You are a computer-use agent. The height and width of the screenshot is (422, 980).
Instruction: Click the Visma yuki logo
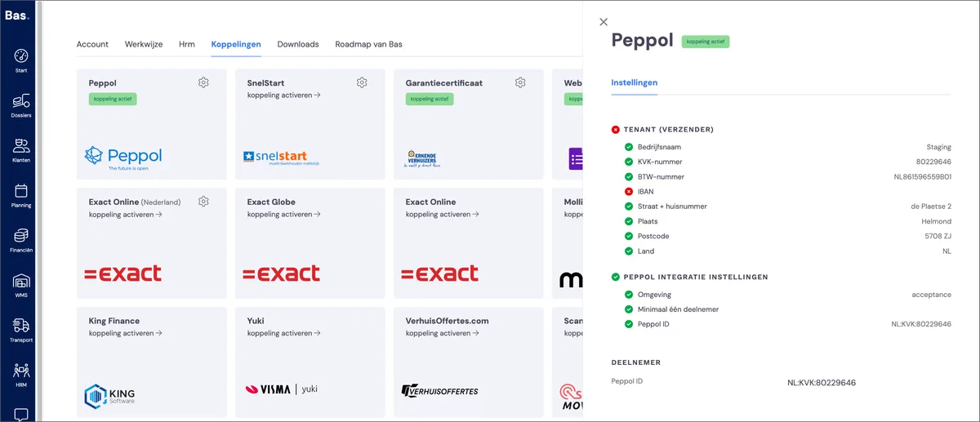coord(280,389)
